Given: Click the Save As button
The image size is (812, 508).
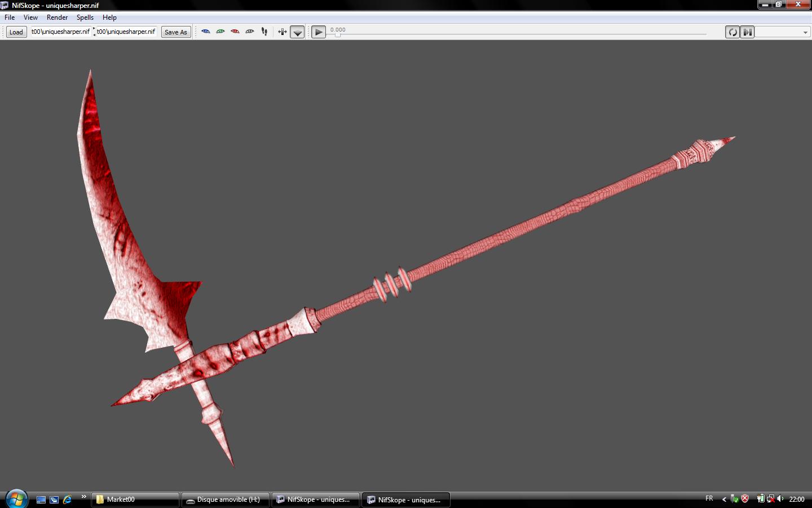Looking at the screenshot, I should pos(176,32).
